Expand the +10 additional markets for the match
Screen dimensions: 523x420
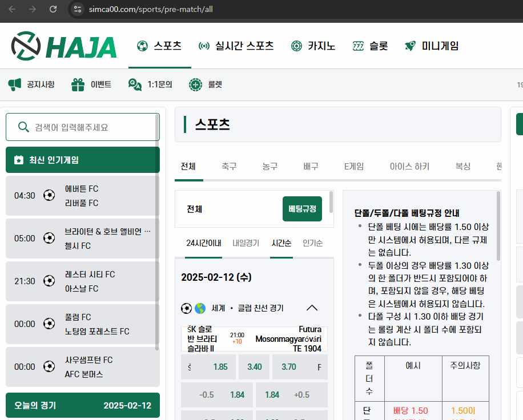click(237, 342)
